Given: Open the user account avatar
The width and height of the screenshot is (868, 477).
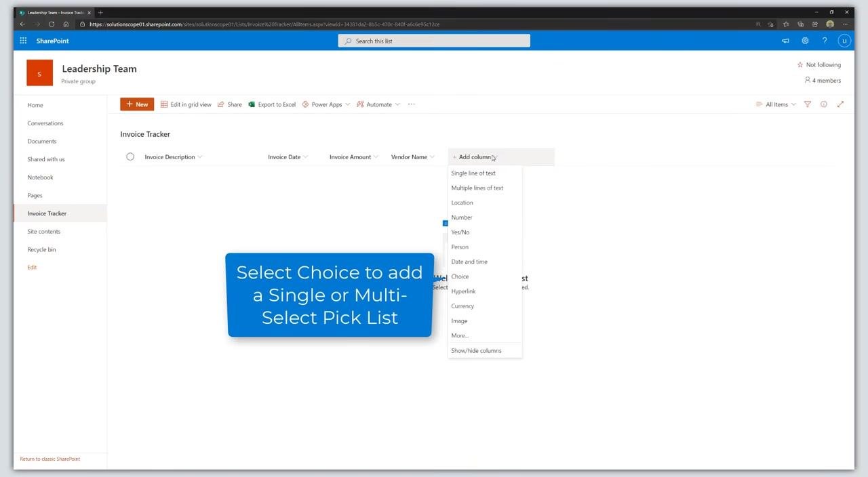Looking at the screenshot, I should pos(844,41).
